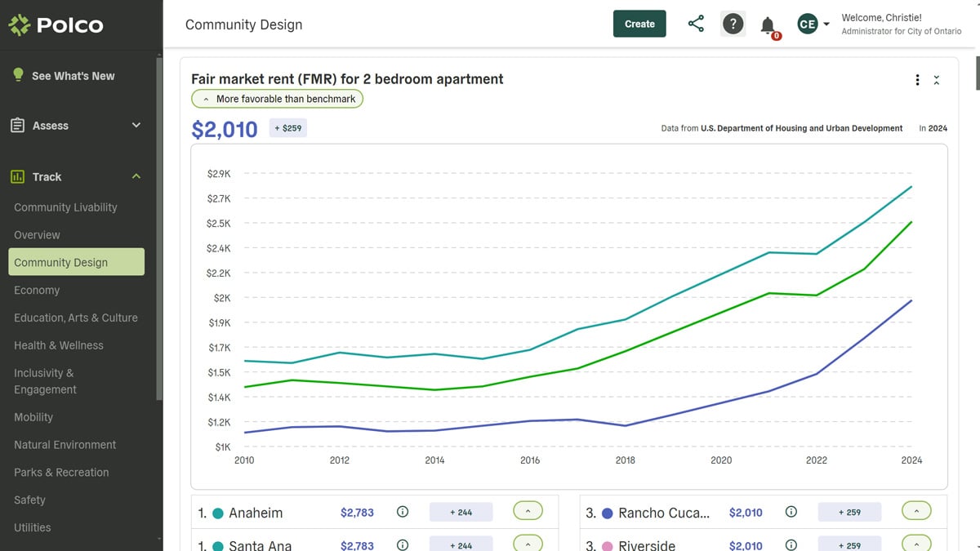Click the info icon beside Riverside
This screenshot has width=980, height=551.
(791, 544)
